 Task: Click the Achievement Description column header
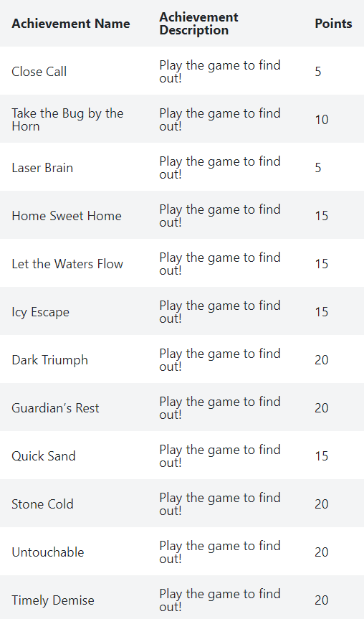pos(198,24)
